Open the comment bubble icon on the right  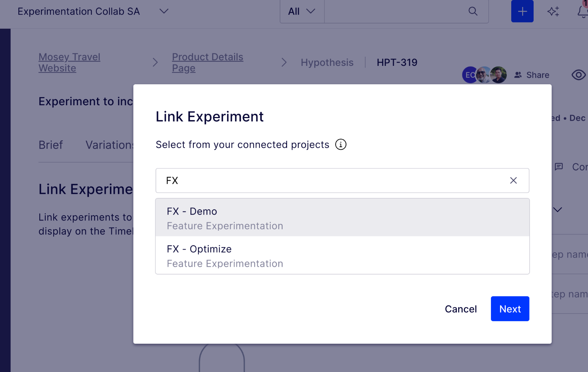point(559,167)
